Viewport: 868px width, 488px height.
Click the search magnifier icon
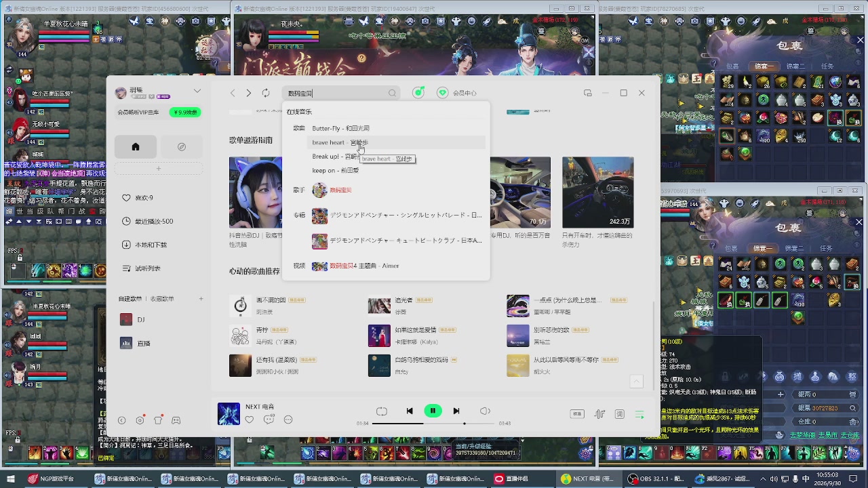pyautogui.click(x=392, y=94)
